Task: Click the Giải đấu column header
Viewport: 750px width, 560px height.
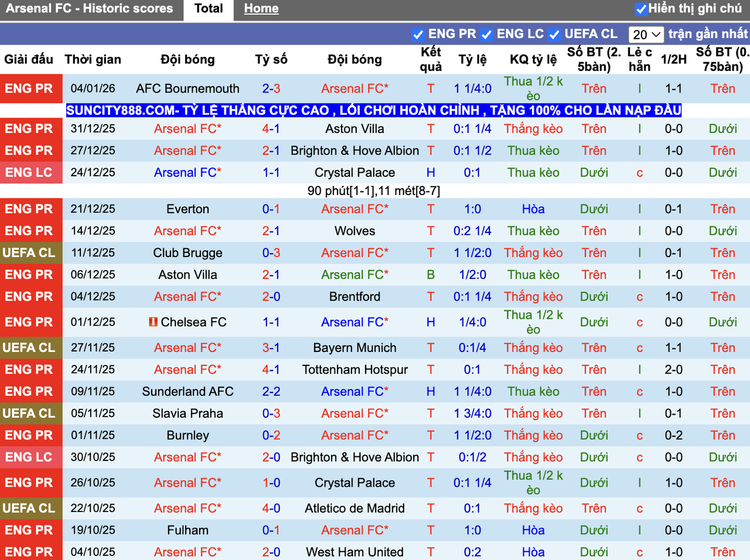Action: 29,59
